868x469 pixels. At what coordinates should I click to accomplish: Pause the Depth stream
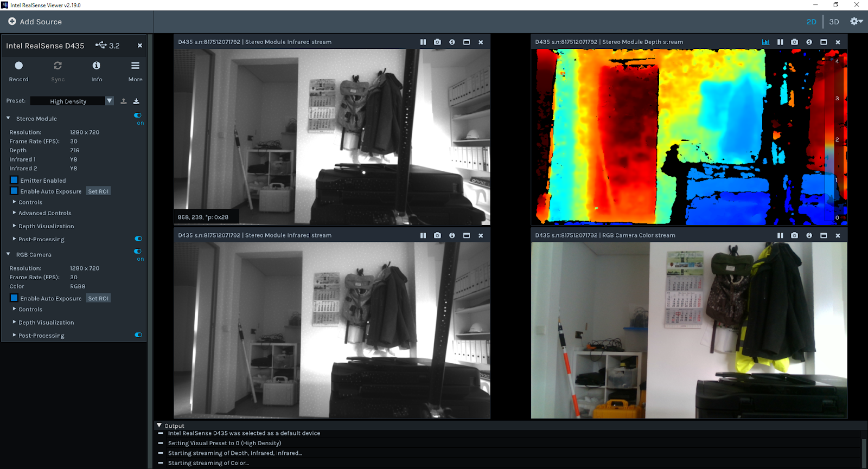click(780, 42)
